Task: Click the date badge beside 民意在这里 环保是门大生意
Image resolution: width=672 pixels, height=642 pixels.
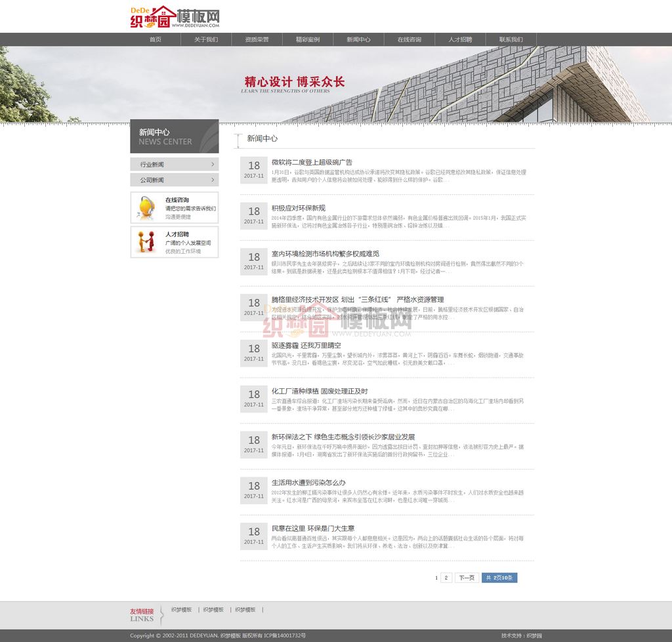Action: tap(253, 536)
